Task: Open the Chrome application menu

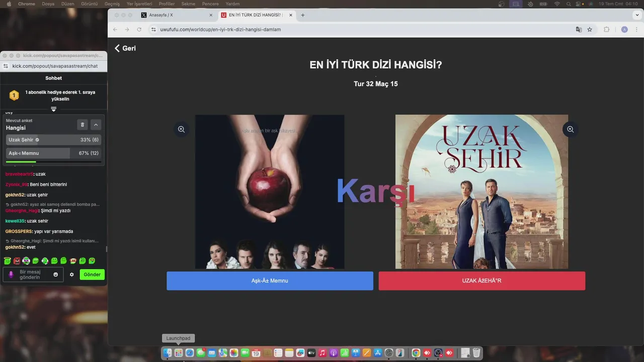Action: pos(27,4)
